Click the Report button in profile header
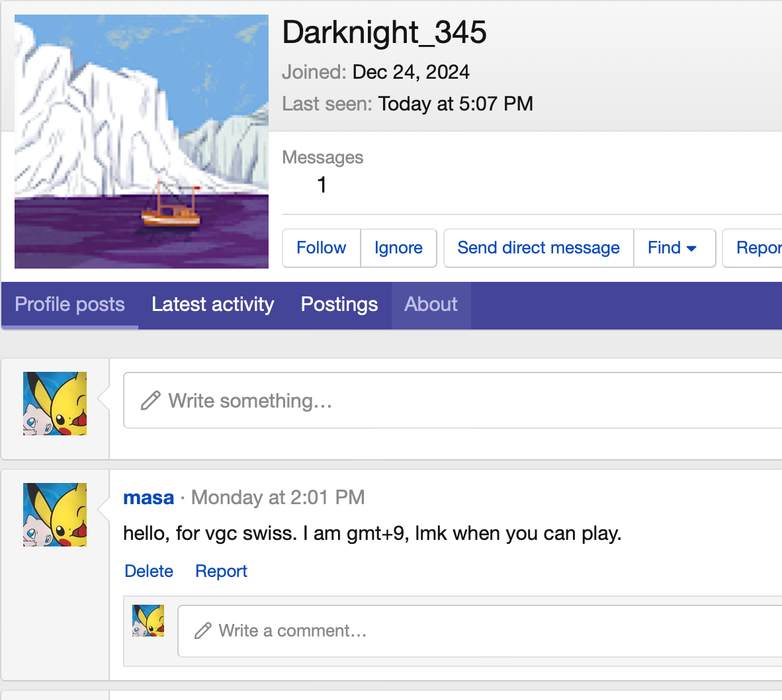The height and width of the screenshot is (700, 782). 753,248
